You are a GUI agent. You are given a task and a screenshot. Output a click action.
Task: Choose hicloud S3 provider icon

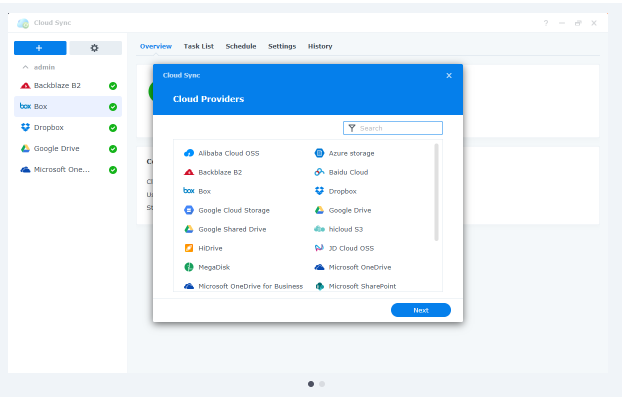click(x=319, y=229)
